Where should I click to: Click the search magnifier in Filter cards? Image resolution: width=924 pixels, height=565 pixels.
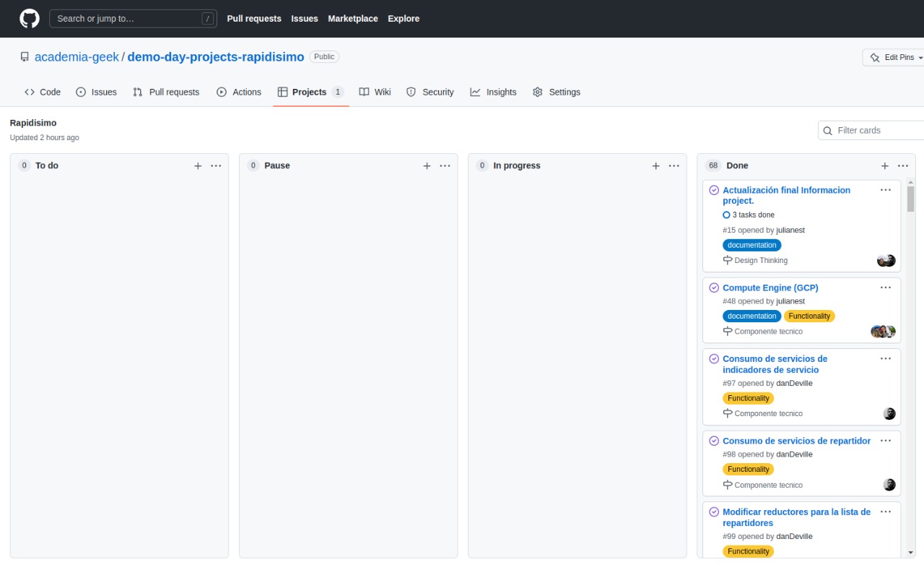click(x=827, y=131)
